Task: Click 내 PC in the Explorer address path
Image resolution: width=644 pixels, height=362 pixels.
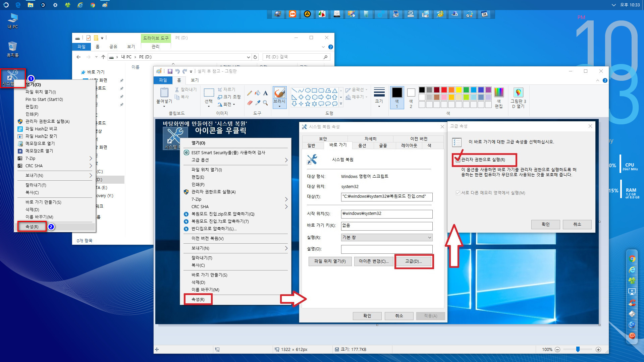Action: pyautogui.click(x=126, y=57)
